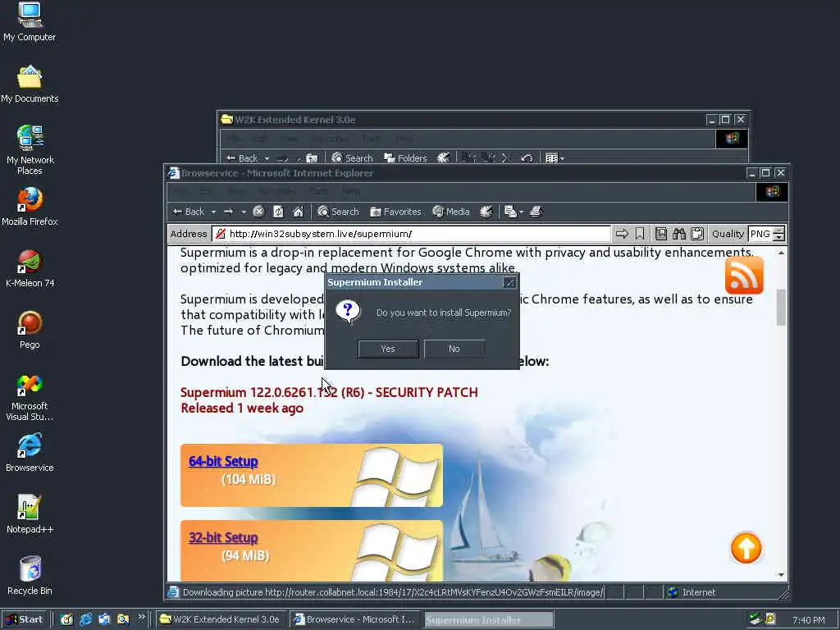
Task: Expand the Back history dropdown arrow in IE
Action: coord(213,212)
